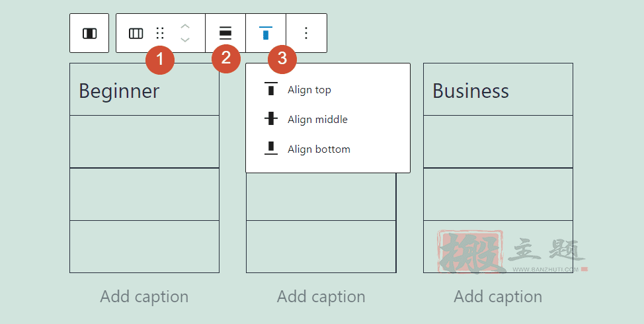Click the Column block type icon
This screenshot has width=644, height=324.
tap(136, 33)
